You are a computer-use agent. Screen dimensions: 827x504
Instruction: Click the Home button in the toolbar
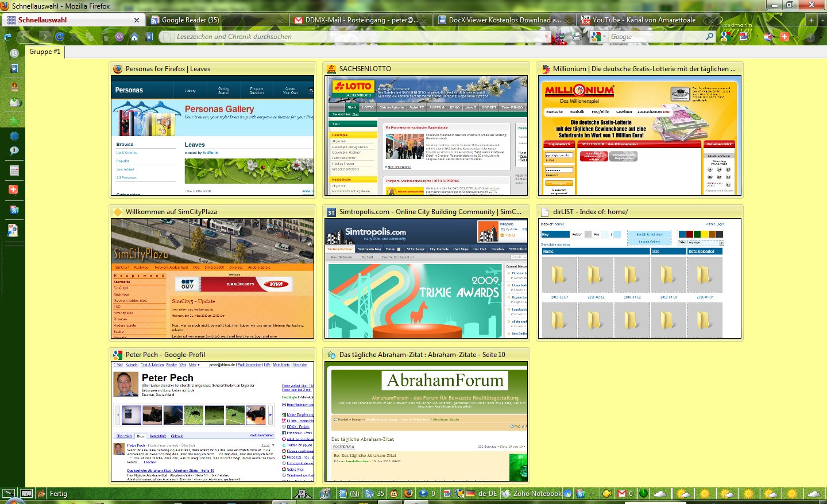coord(134,37)
